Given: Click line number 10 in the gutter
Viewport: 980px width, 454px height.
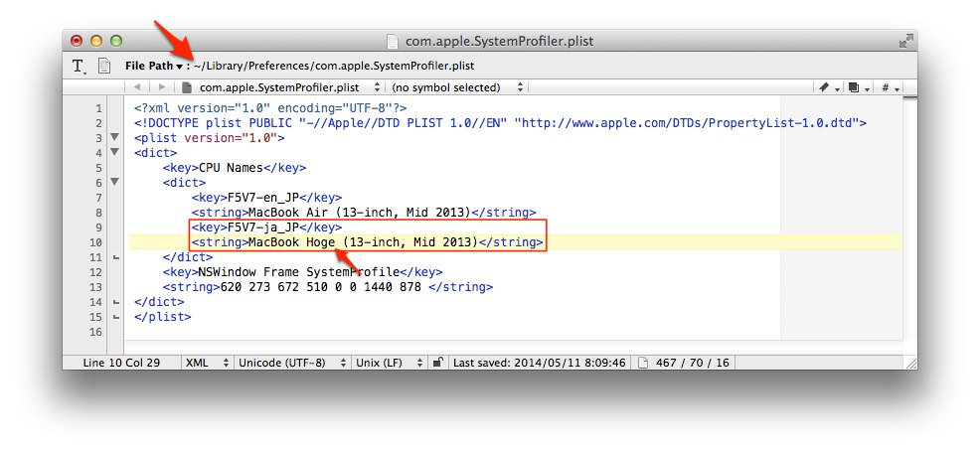Looking at the screenshot, I should [95, 242].
